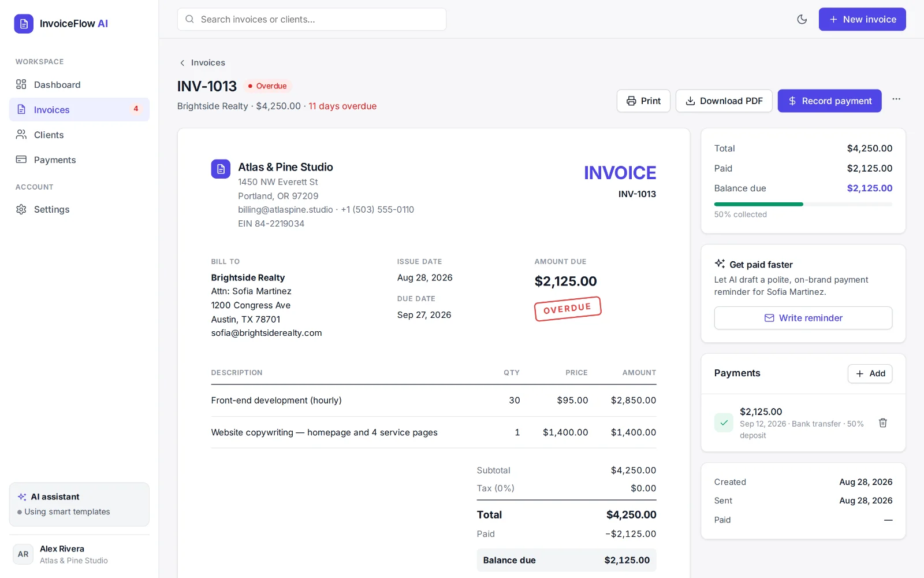
Task: Go to Clients in the sidebar
Action: 79,135
